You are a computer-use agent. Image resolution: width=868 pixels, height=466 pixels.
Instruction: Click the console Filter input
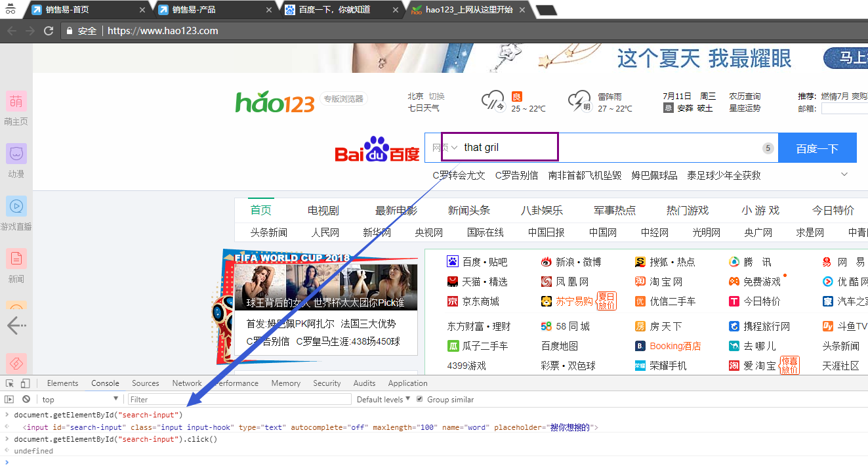tap(239, 399)
